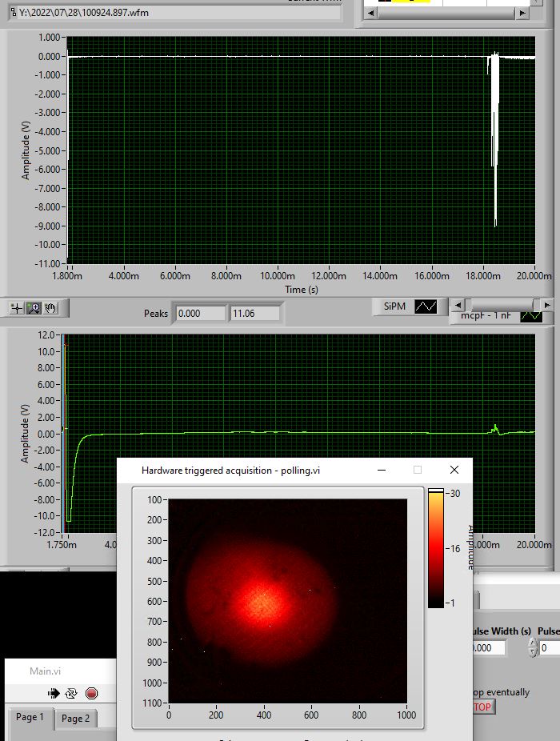Select the Page 1 tab

30,718
